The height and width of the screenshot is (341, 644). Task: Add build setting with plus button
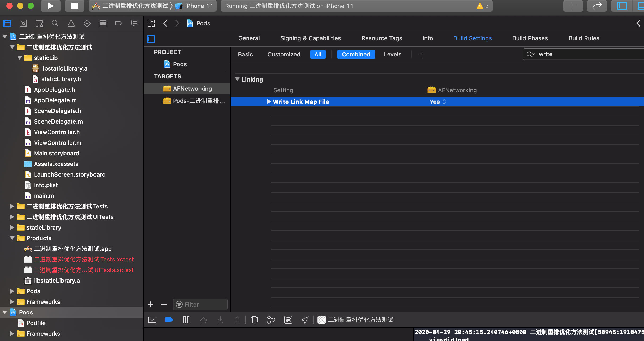point(422,55)
